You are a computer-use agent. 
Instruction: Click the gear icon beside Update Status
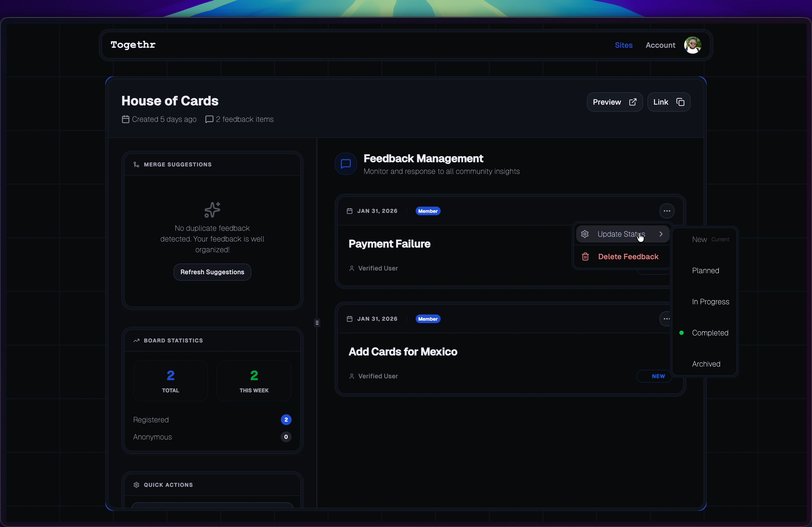click(x=585, y=234)
